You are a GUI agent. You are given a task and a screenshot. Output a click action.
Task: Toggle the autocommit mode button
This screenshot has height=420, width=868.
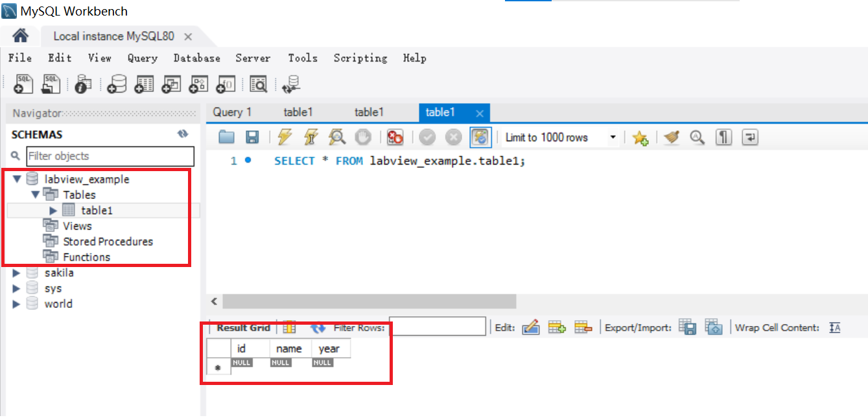coord(480,137)
